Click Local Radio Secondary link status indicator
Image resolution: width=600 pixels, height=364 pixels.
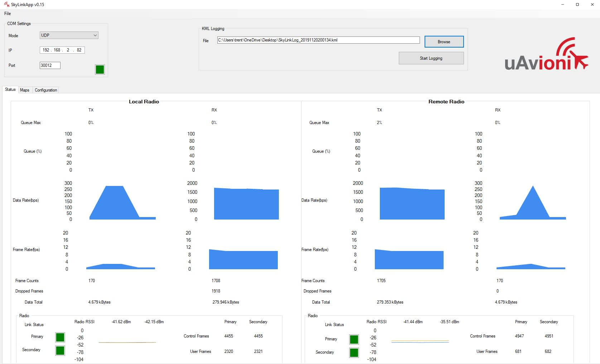tap(60, 350)
